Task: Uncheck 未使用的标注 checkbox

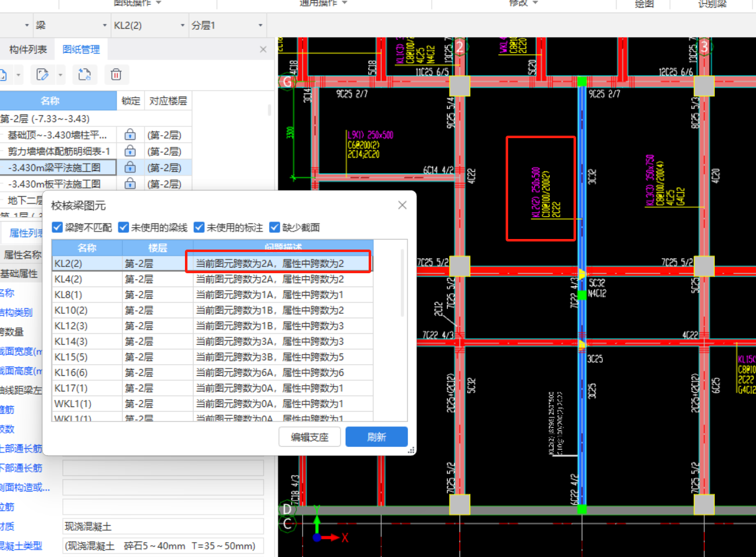Action: coord(199,227)
